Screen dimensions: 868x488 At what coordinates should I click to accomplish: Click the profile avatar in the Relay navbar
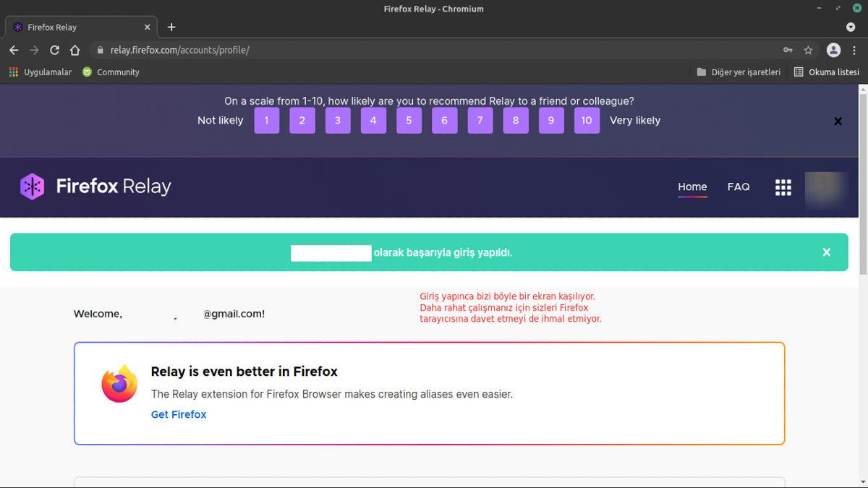coord(827,189)
